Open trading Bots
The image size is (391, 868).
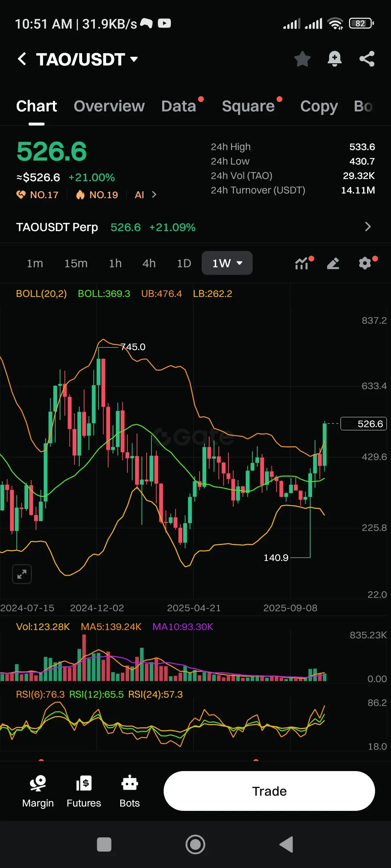coord(130,791)
